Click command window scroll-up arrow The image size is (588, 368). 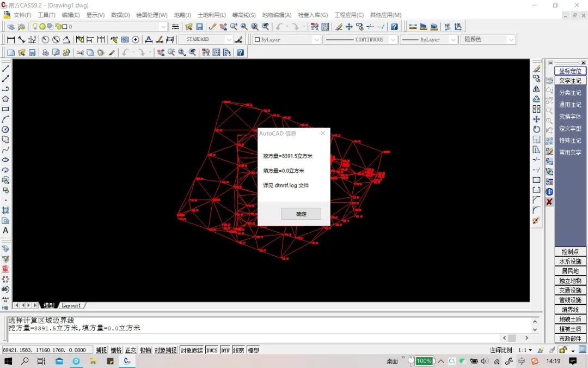[535, 322]
